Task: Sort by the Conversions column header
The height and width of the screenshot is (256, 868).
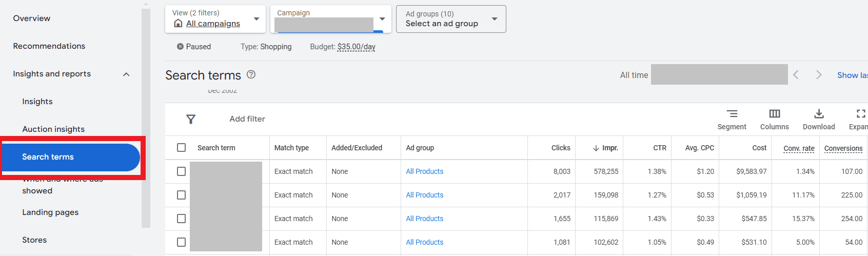Action: point(843,148)
